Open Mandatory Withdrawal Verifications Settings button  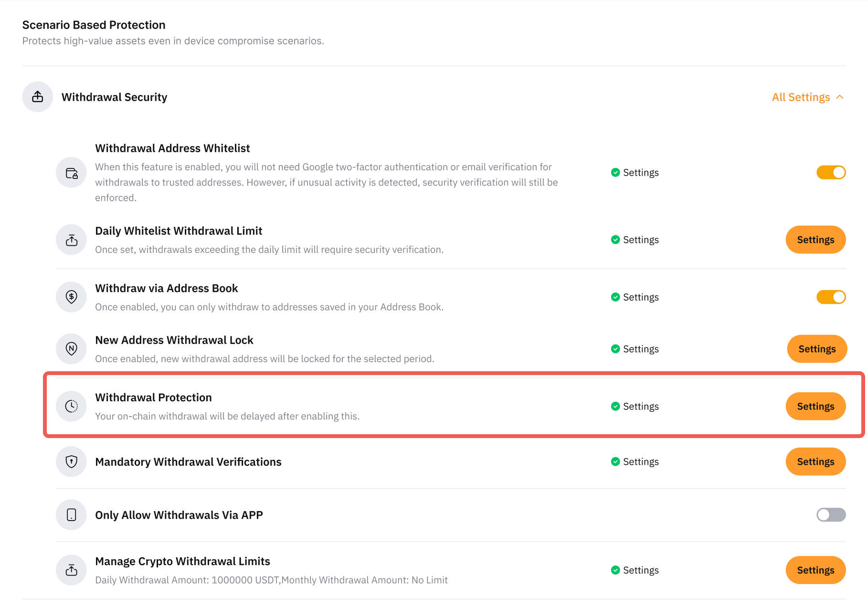coord(815,461)
